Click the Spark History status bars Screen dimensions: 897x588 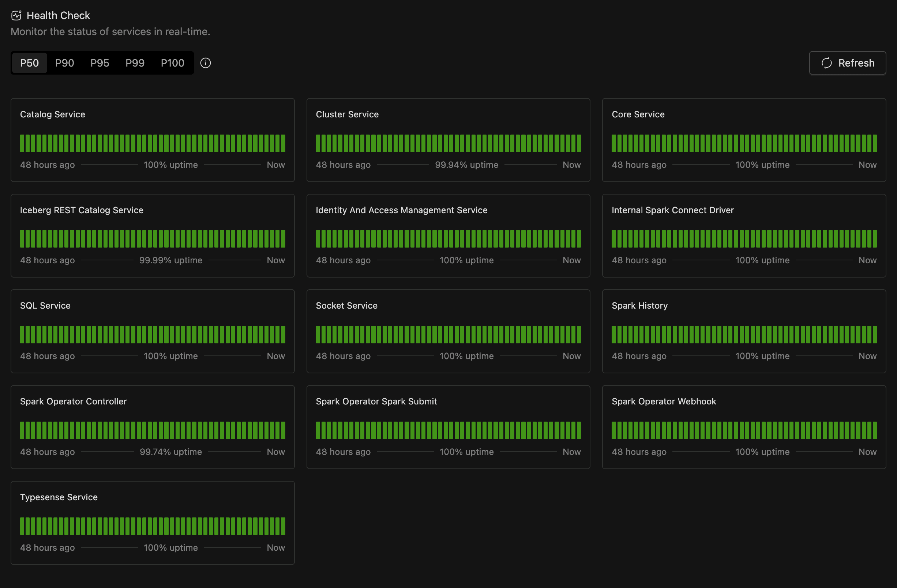tap(744, 335)
